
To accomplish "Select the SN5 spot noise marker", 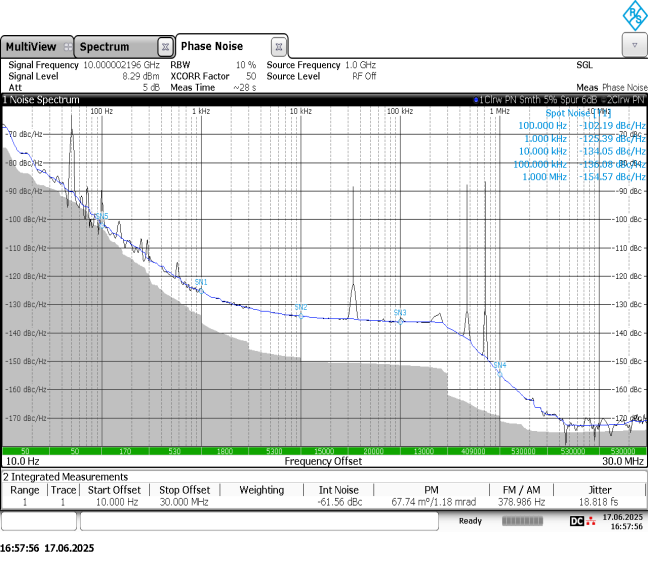I will pyautogui.click(x=100, y=216).
